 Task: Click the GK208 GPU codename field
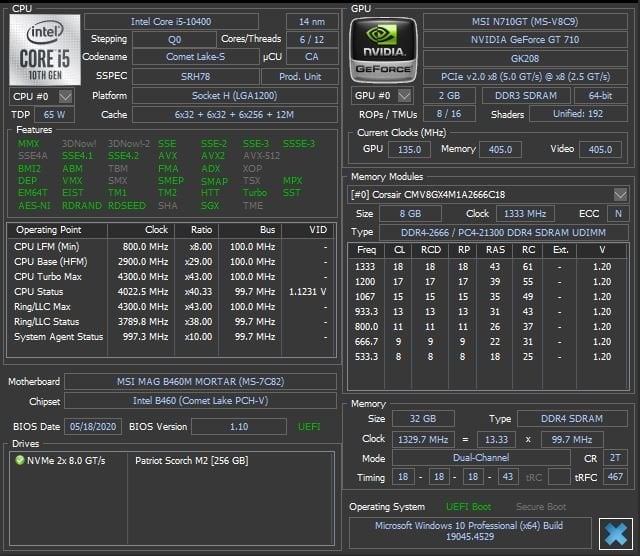point(525,58)
